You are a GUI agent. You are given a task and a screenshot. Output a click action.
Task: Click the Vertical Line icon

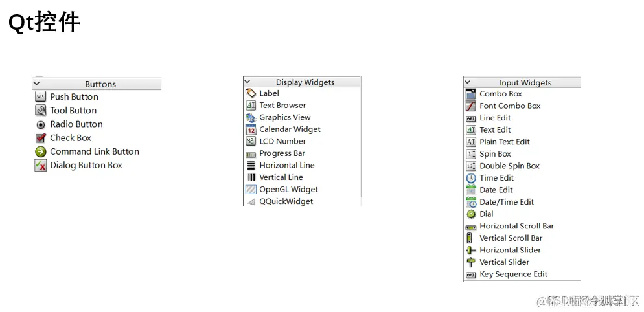pos(251,177)
